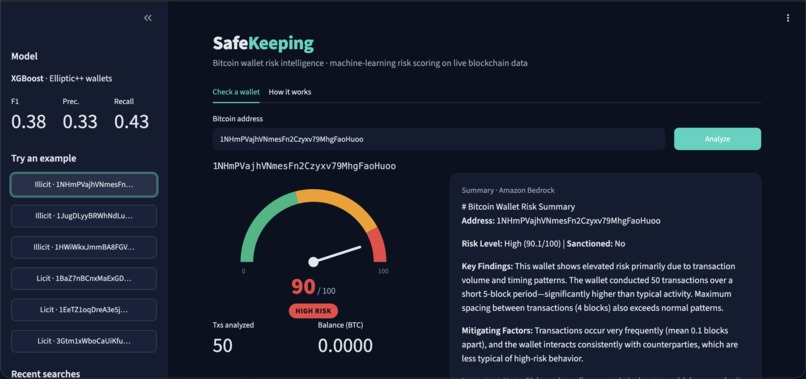Click the Txs analyzed value 50
The height and width of the screenshot is (379, 806).
click(223, 346)
